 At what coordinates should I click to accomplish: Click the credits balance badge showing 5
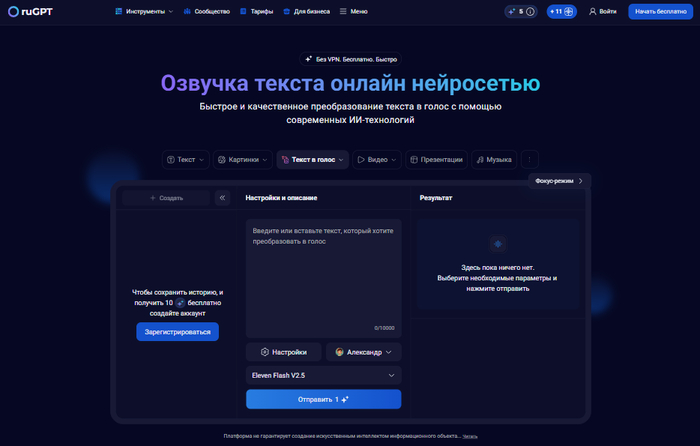520,12
